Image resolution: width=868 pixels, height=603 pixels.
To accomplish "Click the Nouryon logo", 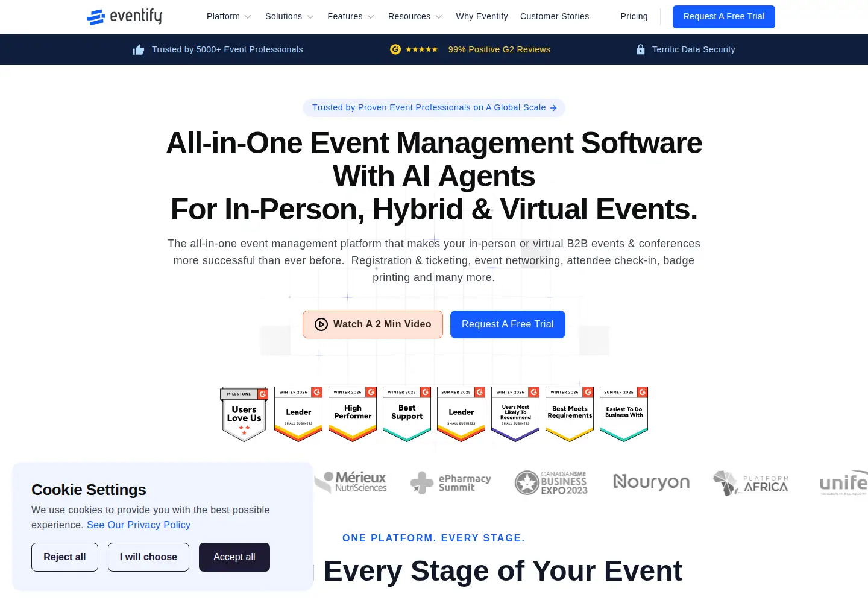I will point(652,482).
